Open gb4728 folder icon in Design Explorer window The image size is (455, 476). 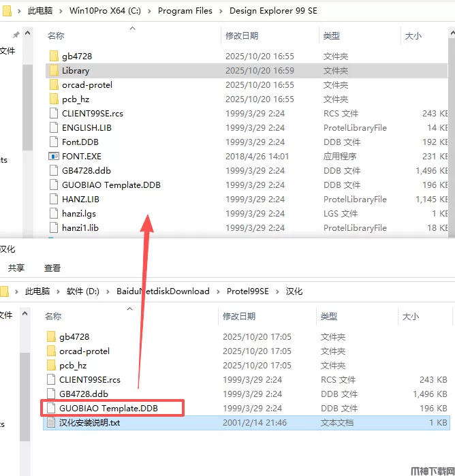54,56
